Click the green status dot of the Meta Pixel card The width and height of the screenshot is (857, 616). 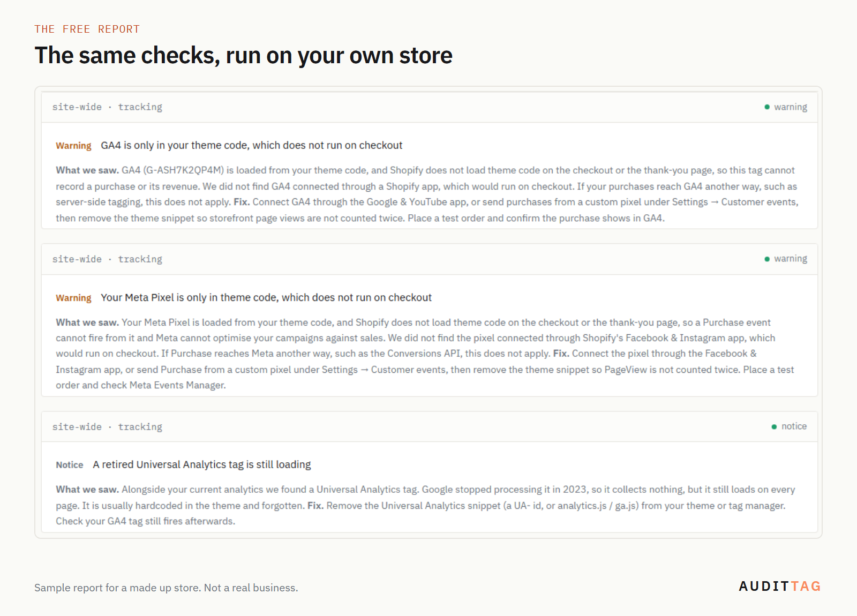coord(767,259)
